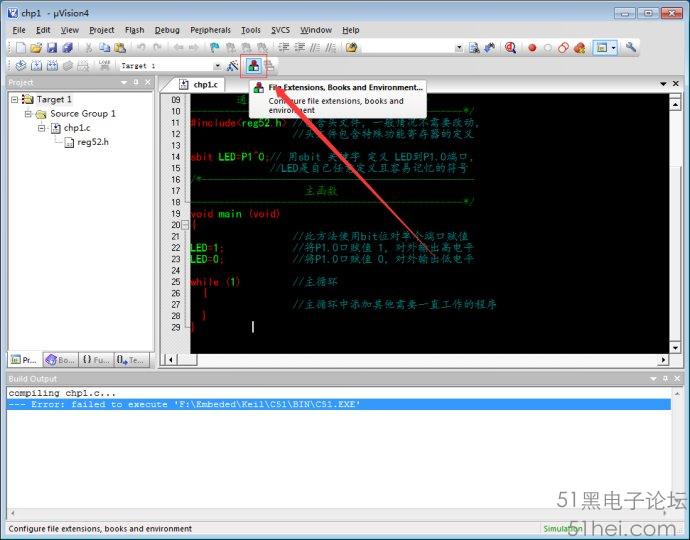Toggle bookmark on the current line
This screenshot has width=690, height=540.
click(x=215, y=48)
